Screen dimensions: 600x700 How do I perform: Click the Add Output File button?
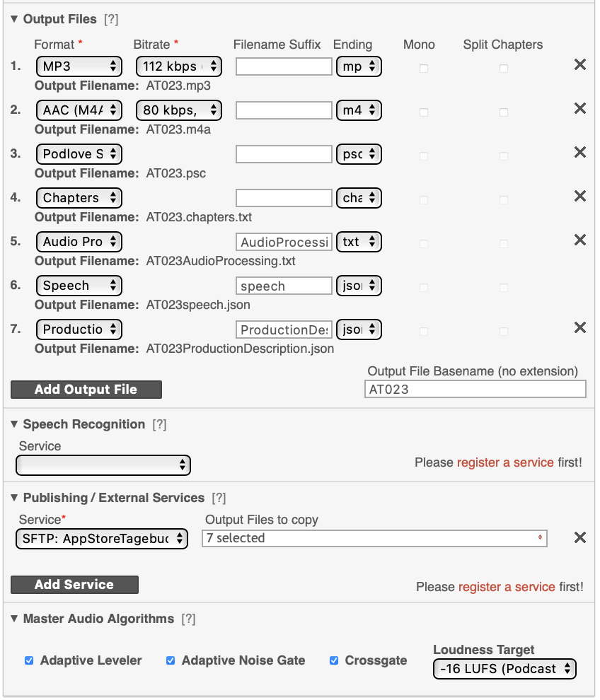pos(86,390)
